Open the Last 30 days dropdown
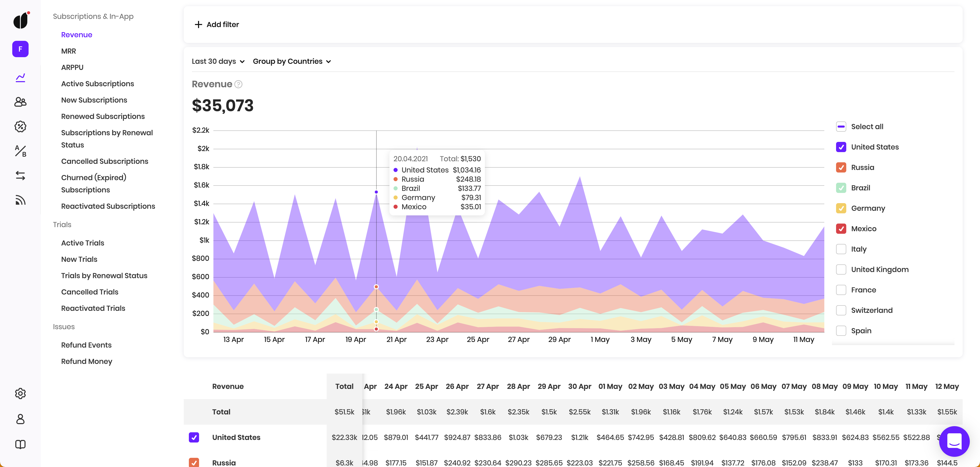 tap(218, 61)
